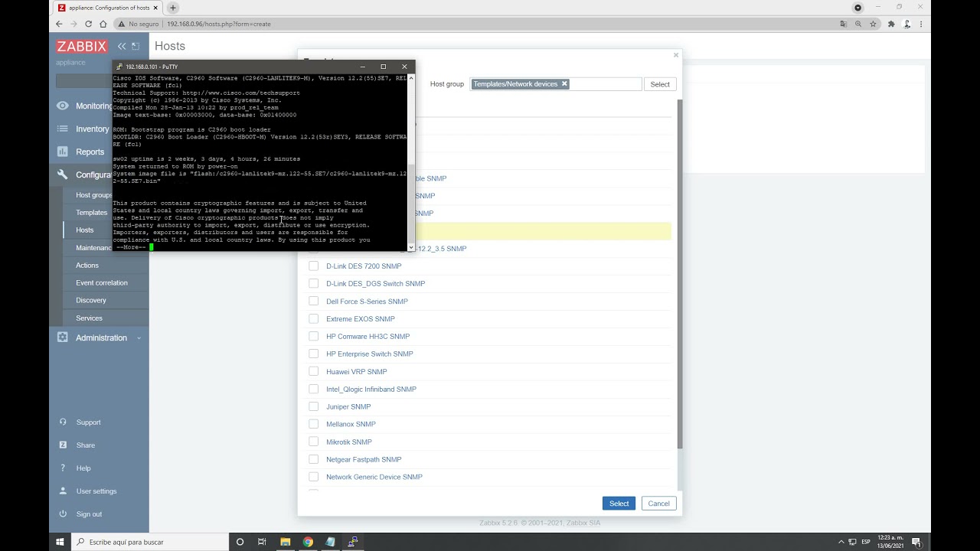This screenshot has width=980, height=551.
Task: Open File Explorer from the taskbar
Action: pos(285,542)
